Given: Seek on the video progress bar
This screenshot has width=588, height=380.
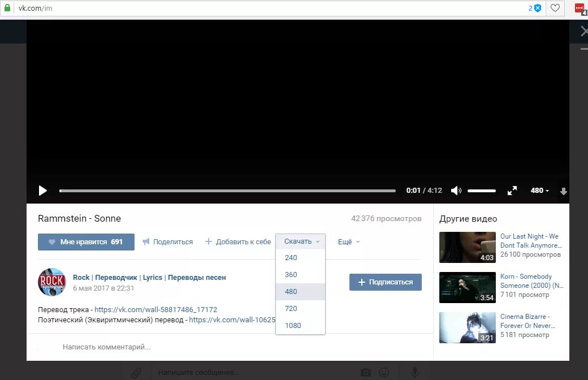Looking at the screenshot, I should [227, 191].
